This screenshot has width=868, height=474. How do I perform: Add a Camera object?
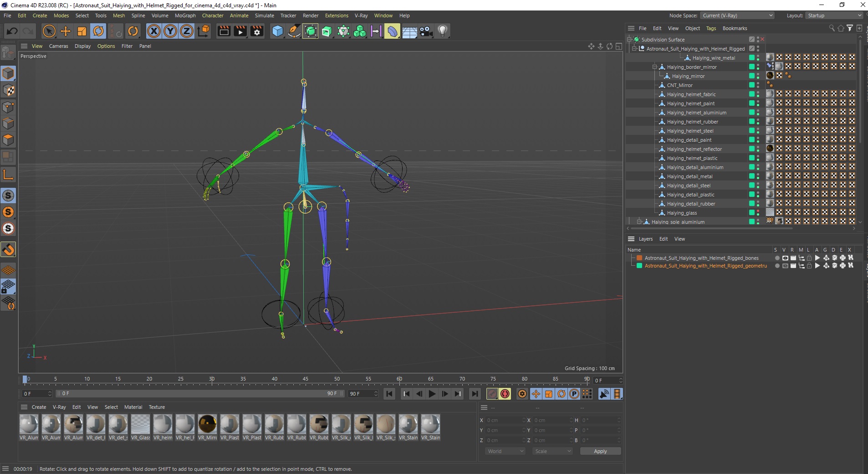coord(426,31)
